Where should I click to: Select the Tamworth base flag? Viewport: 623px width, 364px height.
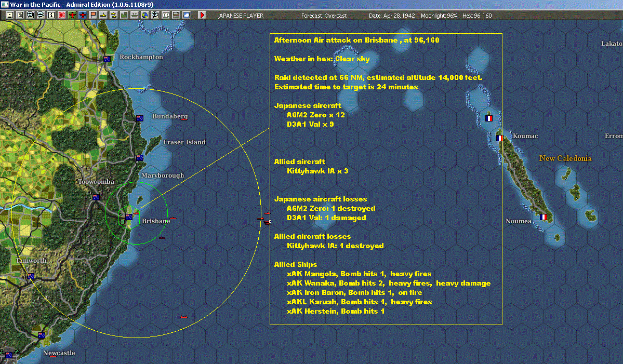tap(31, 276)
